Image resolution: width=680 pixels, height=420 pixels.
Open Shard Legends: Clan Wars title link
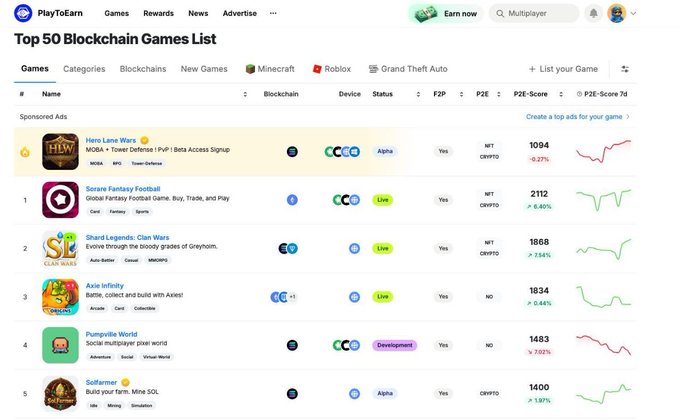pyautogui.click(x=127, y=237)
